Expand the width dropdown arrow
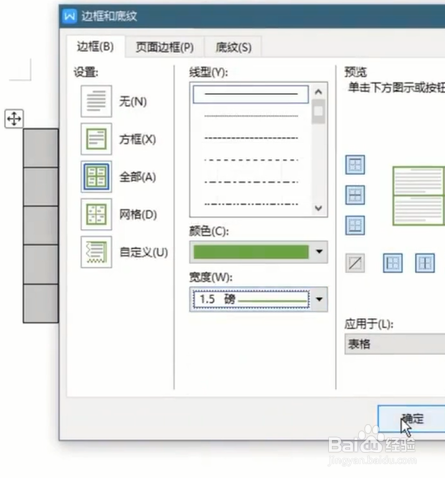This screenshot has width=445, height=478. (319, 299)
